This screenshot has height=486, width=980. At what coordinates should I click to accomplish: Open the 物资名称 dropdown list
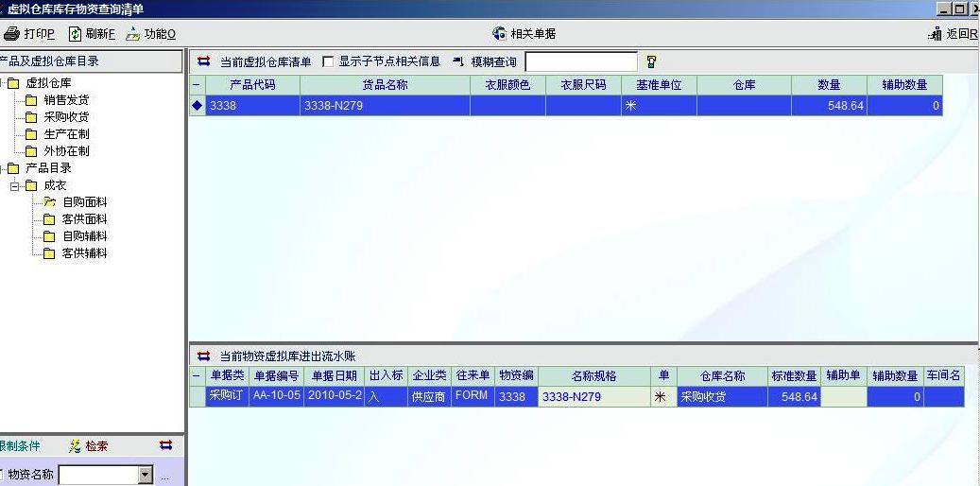click(145, 475)
